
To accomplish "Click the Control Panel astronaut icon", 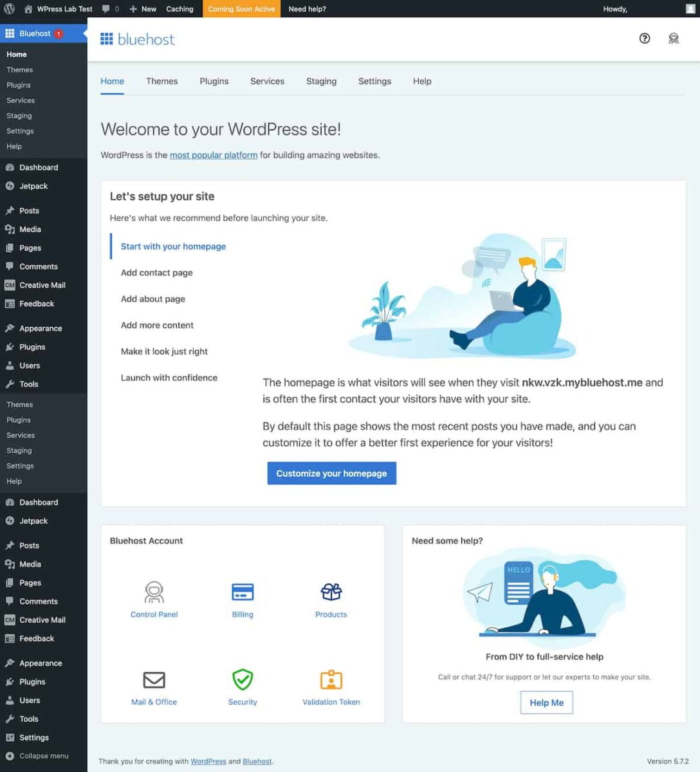I will 154,591.
